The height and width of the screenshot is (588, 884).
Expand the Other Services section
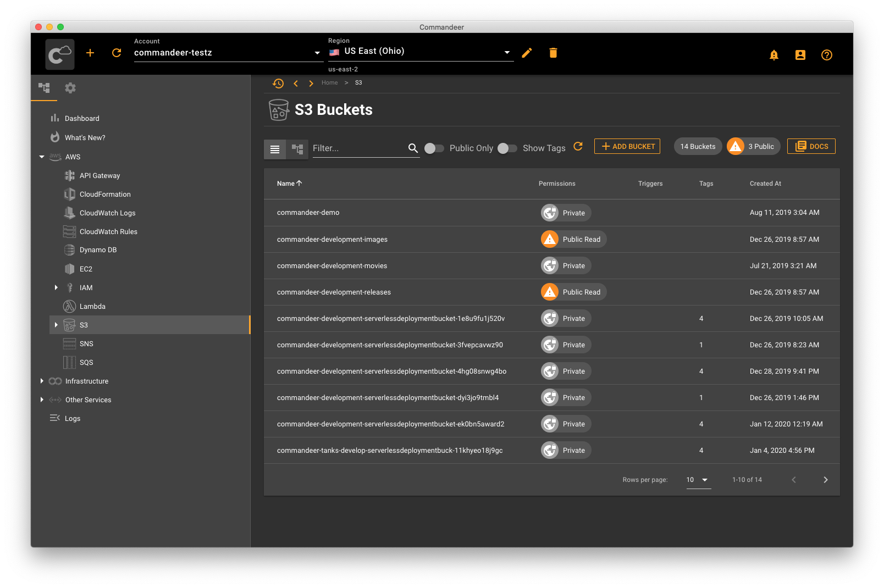coord(42,400)
